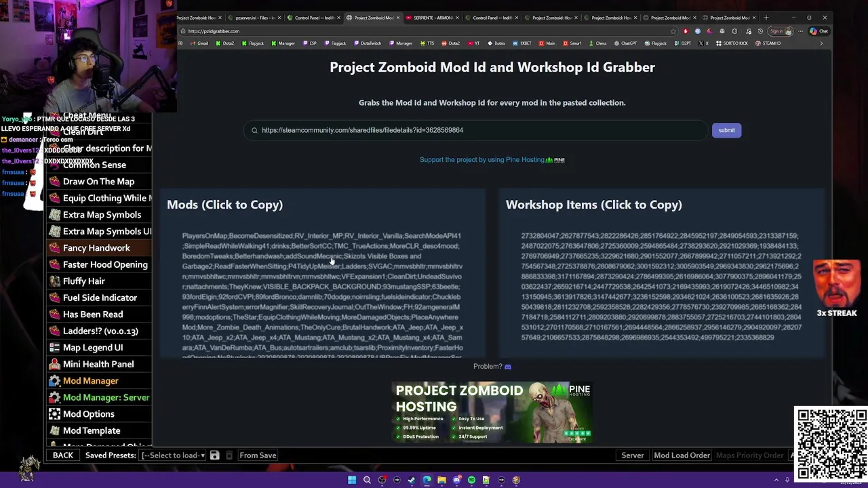Viewport: 868px width, 488px height.
Task: Open the browser settings ellipsis menu
Action: pos(799,31)
